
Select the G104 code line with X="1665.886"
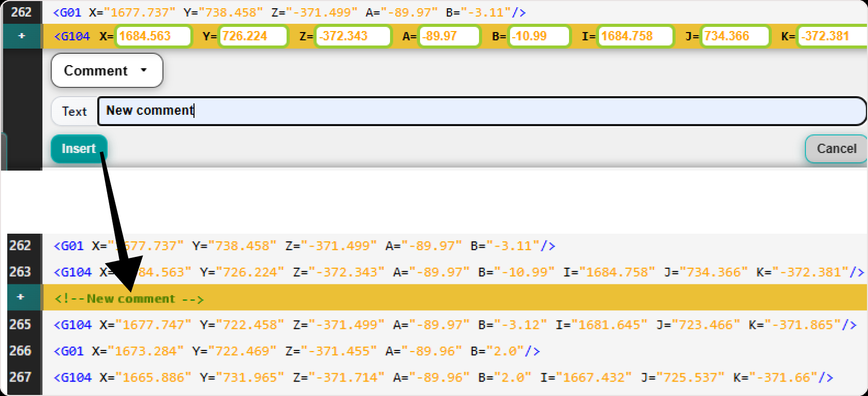(443, 377)
